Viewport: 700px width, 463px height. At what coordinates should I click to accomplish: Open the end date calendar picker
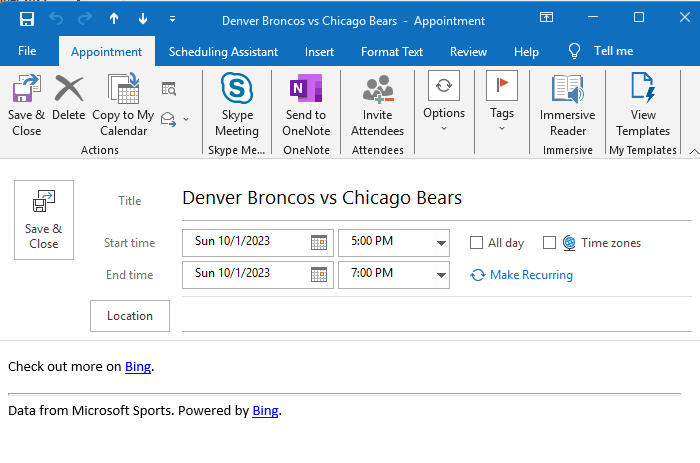319,274
